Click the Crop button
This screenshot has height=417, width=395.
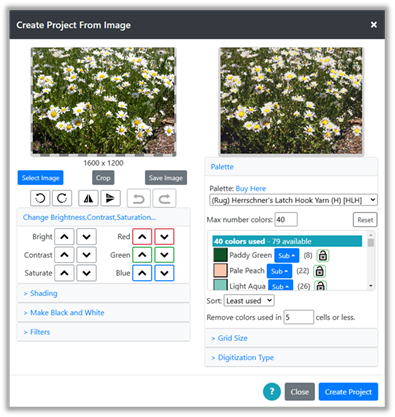point(103,178)
